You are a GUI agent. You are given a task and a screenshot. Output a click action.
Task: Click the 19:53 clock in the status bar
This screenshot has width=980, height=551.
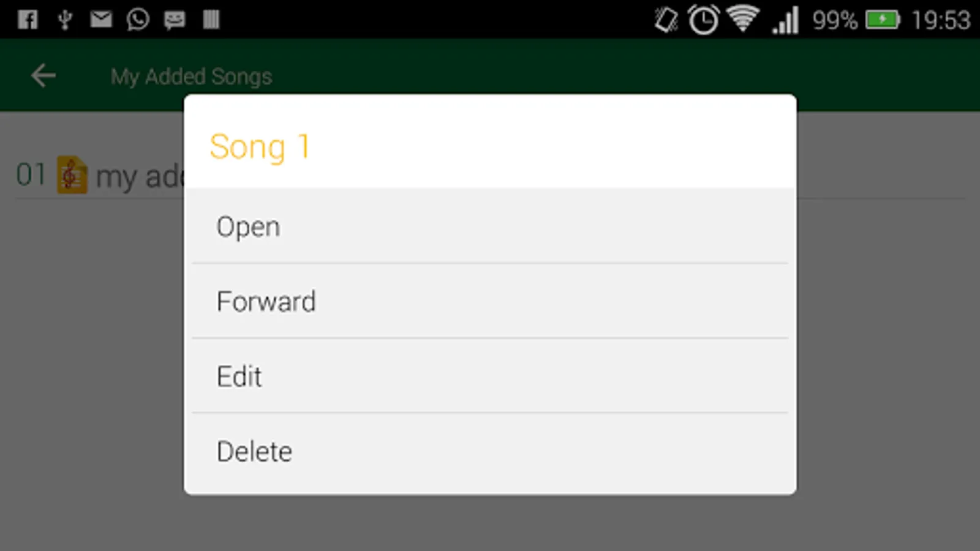pyautogui.click(x=941, y=20)
